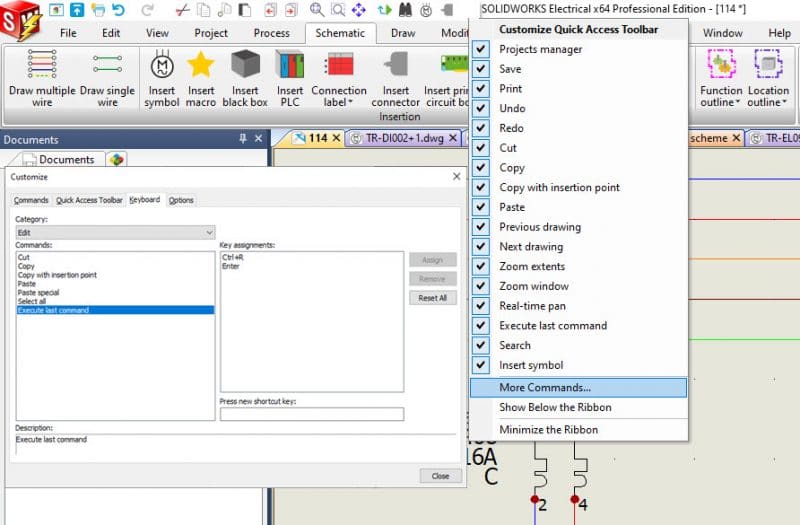Image resolution: width=800 pixels, height=525 pixels.
Task: Click the Print icon in quick access toolbar
Action: point(97,9)
